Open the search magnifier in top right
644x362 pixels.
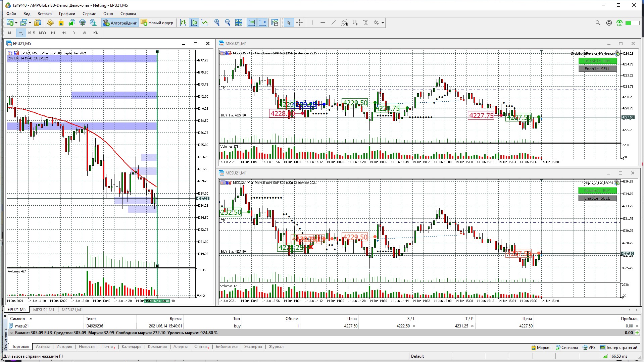pos(598,23)
